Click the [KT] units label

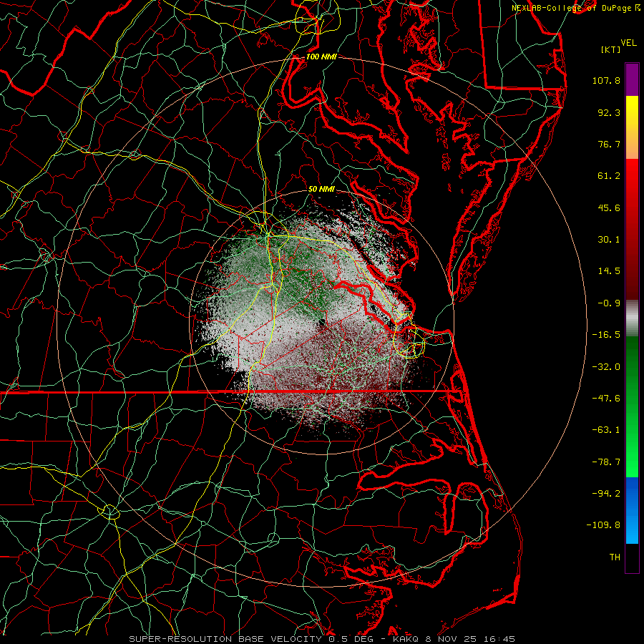click(611, 49)
